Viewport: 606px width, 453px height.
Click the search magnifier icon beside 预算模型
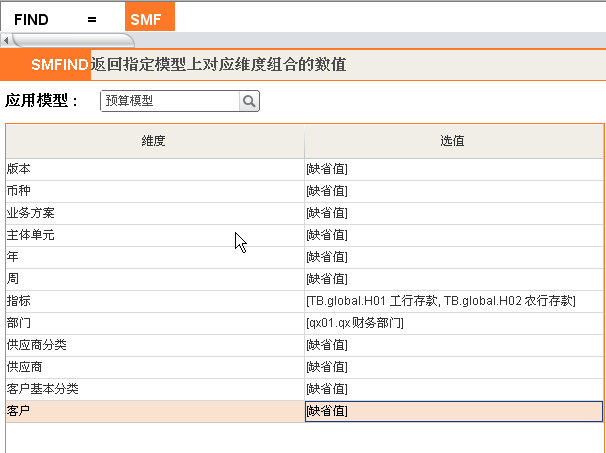pyautogui.click(x=249, y=101)
